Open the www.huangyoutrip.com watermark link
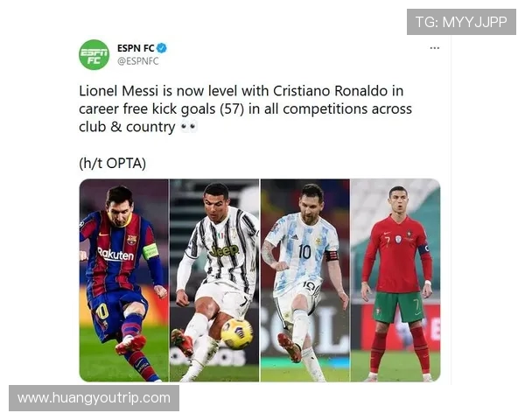Screen dimensions: 525x420 point(94,398)
